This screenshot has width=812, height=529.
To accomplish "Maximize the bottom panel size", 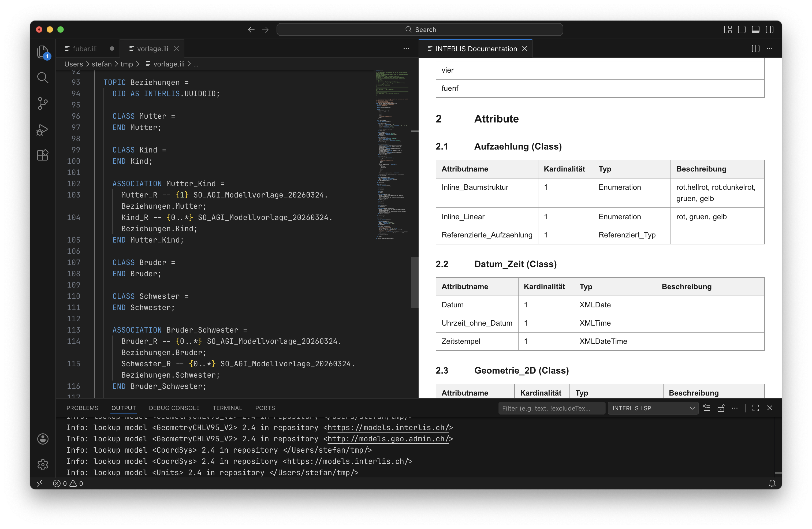I will point(756,408).
